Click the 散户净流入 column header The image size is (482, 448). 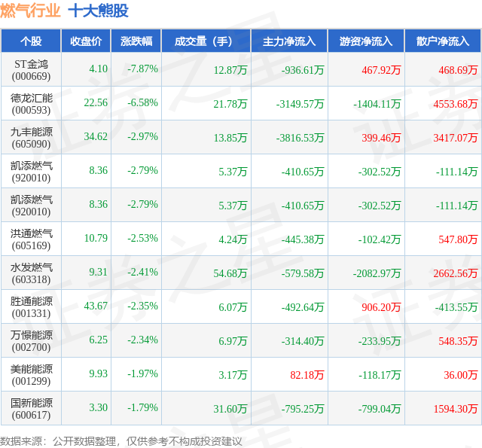pos(443,41)
